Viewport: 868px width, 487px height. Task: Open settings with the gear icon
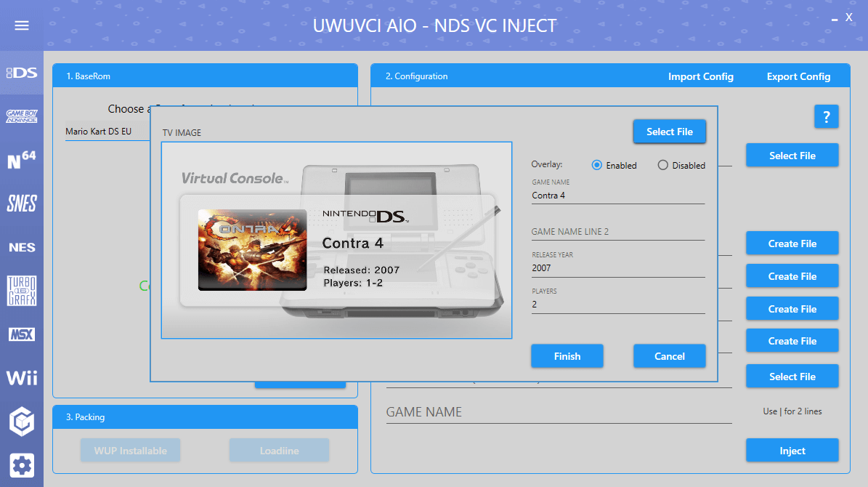pos(22,465)
